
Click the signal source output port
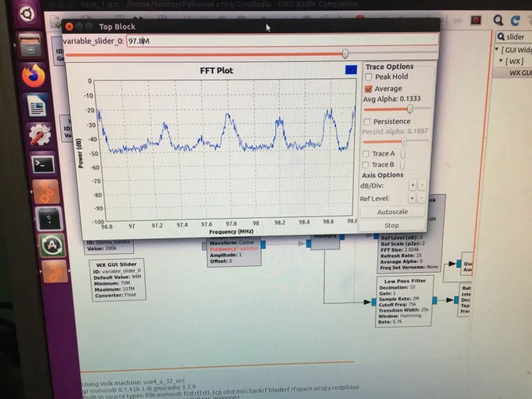(x=263, y=244)
